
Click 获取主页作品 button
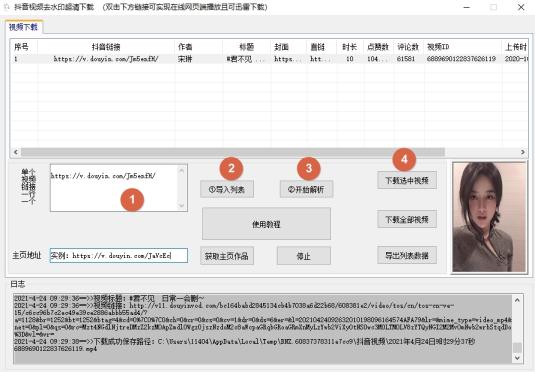(x=227, y=256)
